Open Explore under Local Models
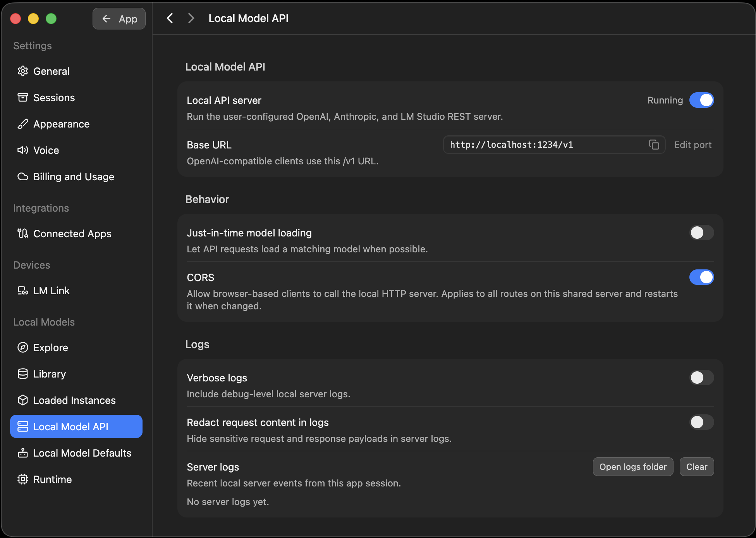This screenshot has height=538, width=756. [x=76, y=347]
